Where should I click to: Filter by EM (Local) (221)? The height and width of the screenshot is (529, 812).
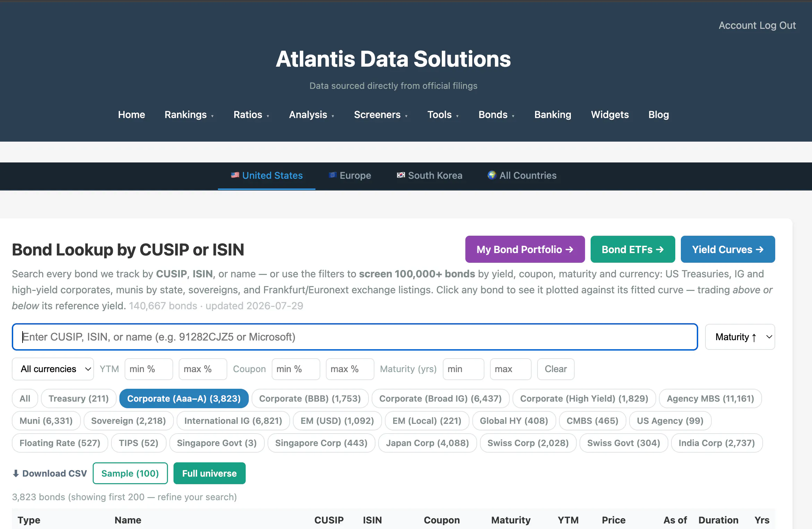427,421
